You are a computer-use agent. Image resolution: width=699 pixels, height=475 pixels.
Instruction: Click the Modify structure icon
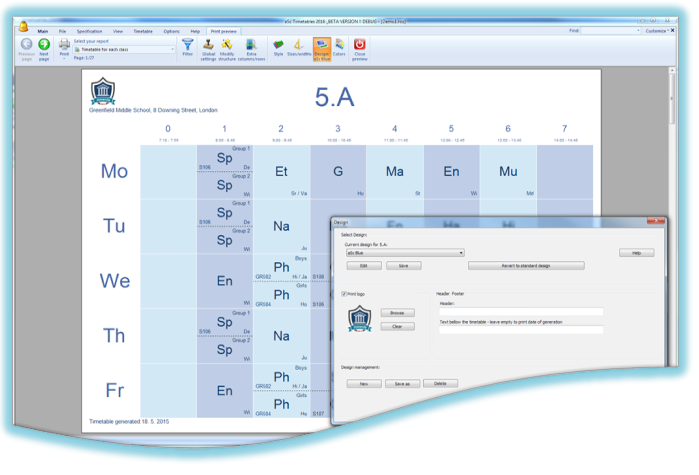(x=228, y=47)
